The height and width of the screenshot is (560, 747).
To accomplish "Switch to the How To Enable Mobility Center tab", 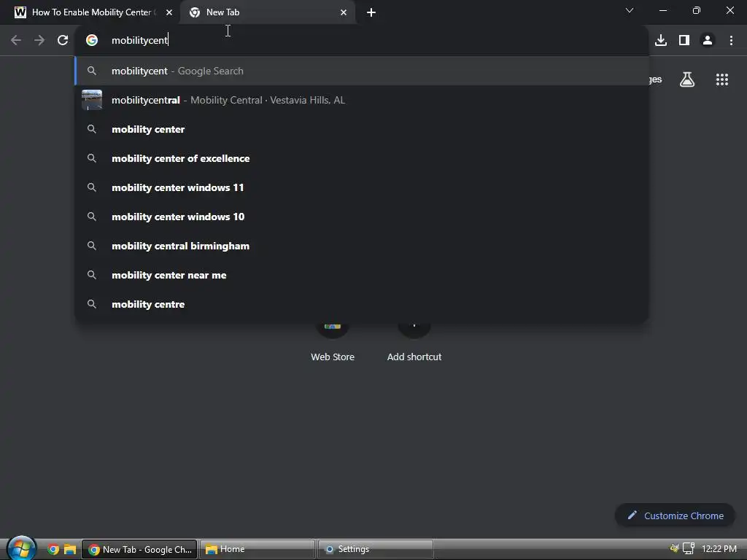I will point(90,12).
